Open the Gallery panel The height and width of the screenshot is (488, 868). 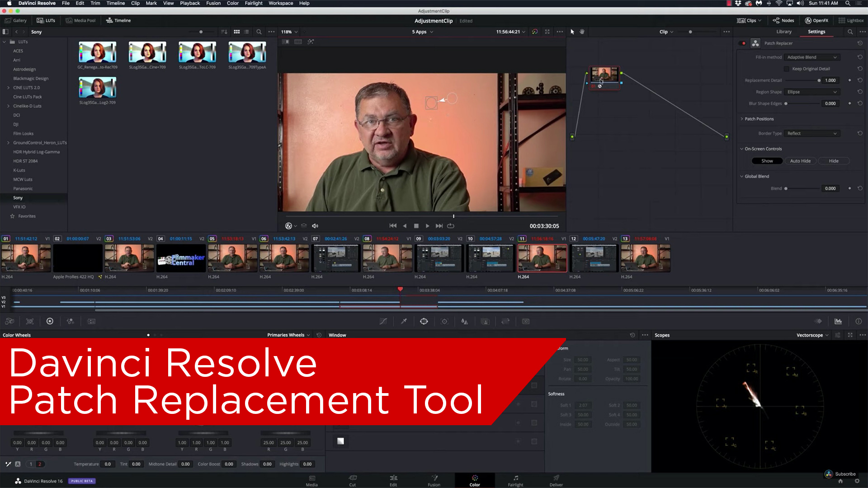tap(16, 20)
